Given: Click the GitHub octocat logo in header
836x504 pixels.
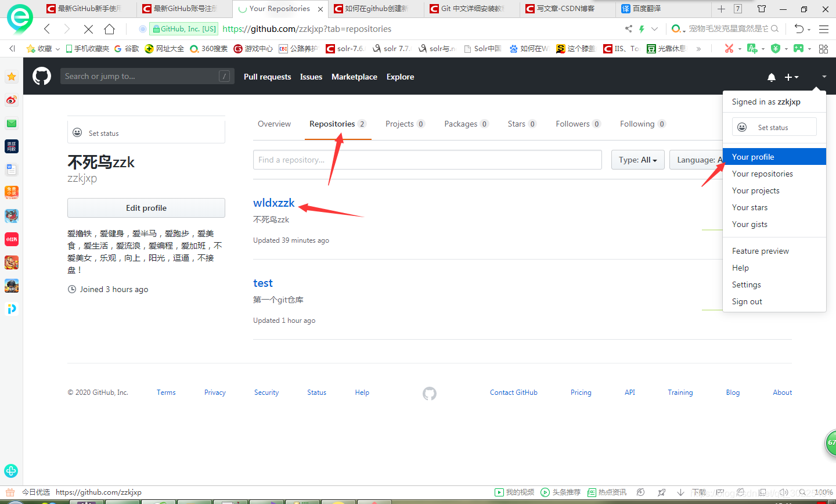Looking at the screenshot, I should click(42, 76).
